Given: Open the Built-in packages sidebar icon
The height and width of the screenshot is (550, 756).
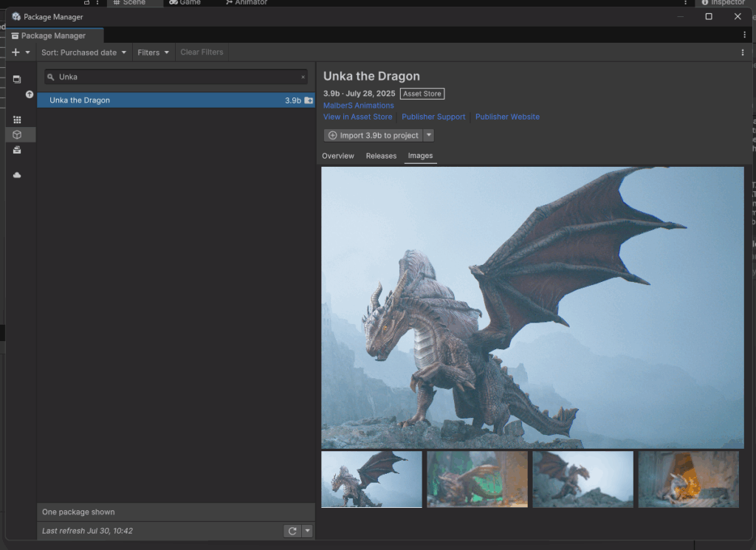Looking at the screenshot, I should pos(17,150).
